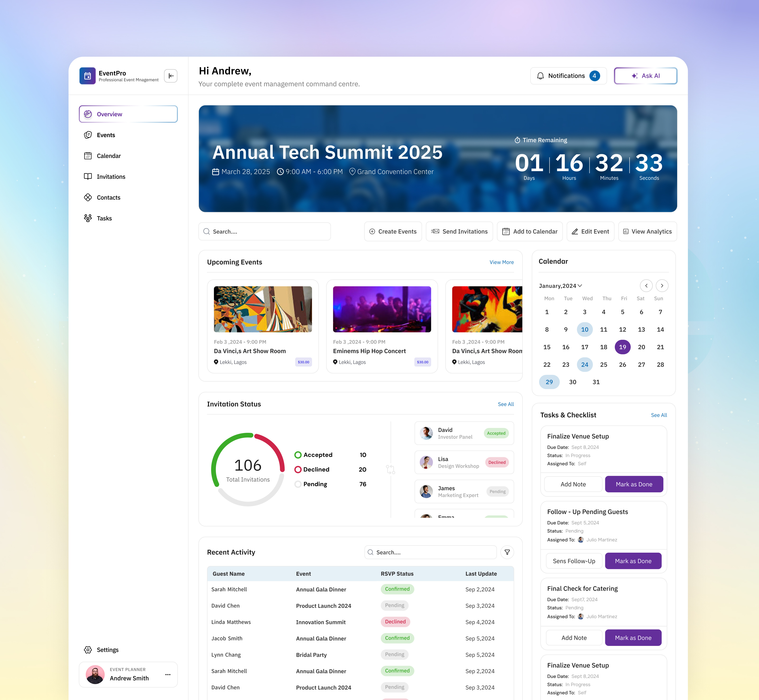Image resolution: width=759 pixels, height=700 pixels.
Task: Click the $30.00 price tag on Eminems concert
Action: point(422,362)
